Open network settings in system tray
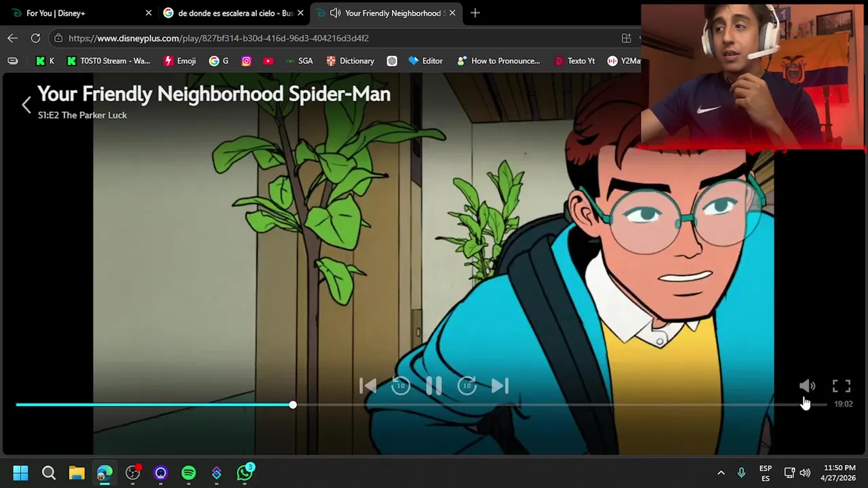 [x=789, y=473]
